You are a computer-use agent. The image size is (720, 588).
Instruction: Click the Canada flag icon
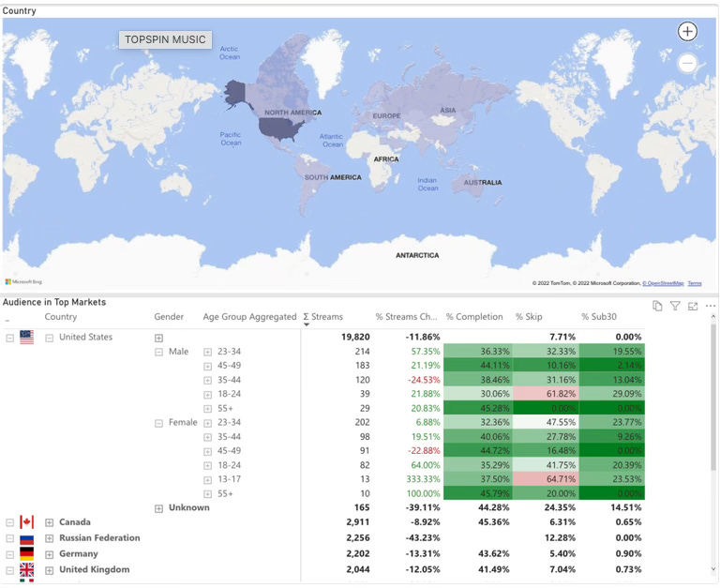[26, 522]
